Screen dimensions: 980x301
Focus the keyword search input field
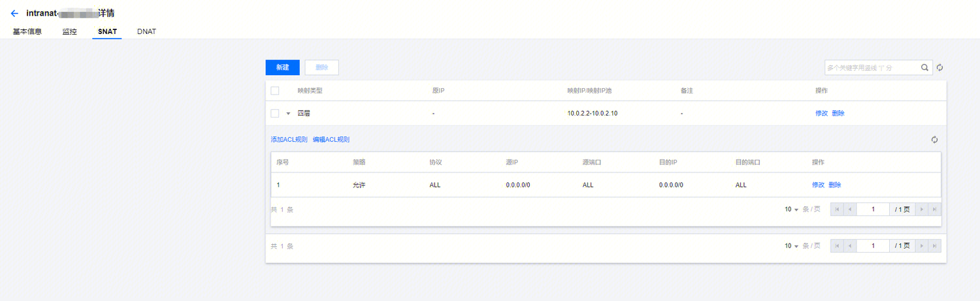[x=872, y=67]
